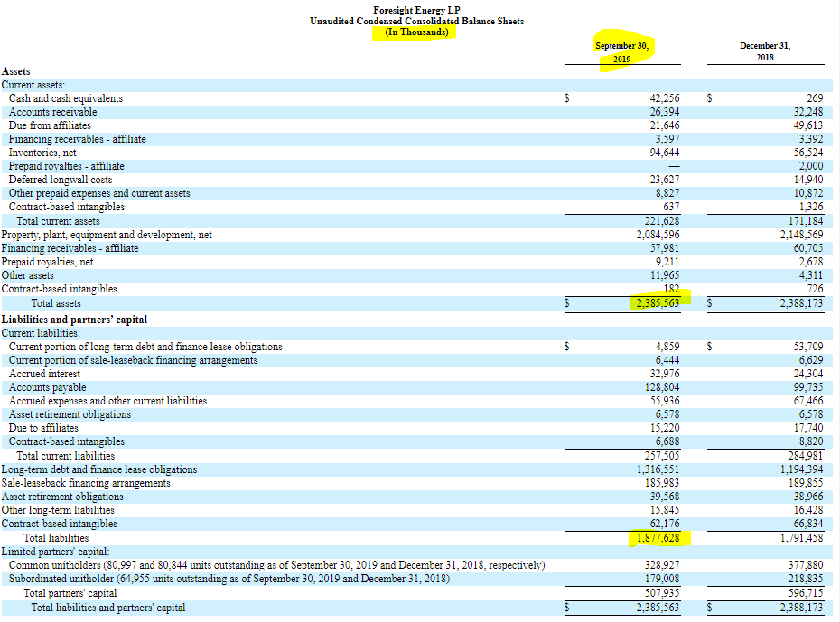The image size is (840, 622).
Task: Click the 'Accounts payable' row label
Action: click(x=47, y=387)
